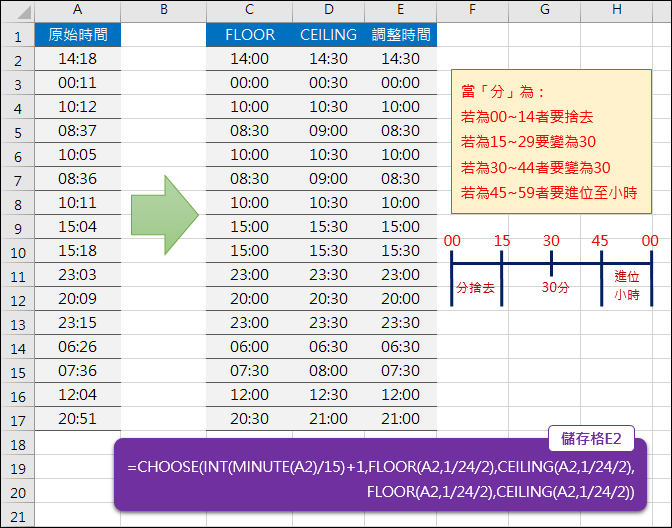Click the 進位小時 timeline label
Image resolution: width=672 pixels, height=528 pixels.
pos(627,286)
